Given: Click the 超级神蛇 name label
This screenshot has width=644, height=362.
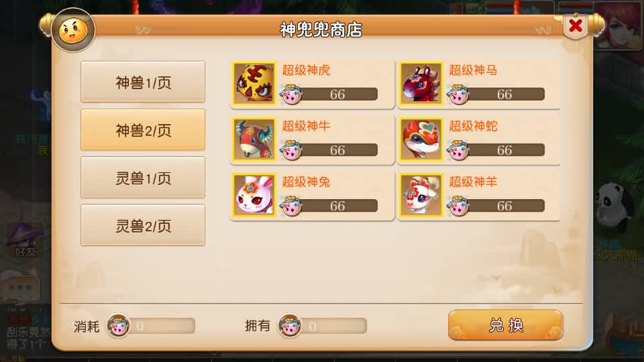Looking at the screenshot, I should pos(473,126).
